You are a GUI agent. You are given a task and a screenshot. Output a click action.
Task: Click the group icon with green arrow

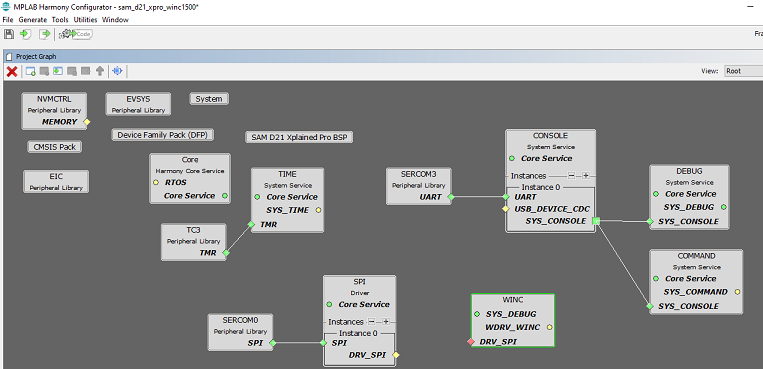(58, 72)
